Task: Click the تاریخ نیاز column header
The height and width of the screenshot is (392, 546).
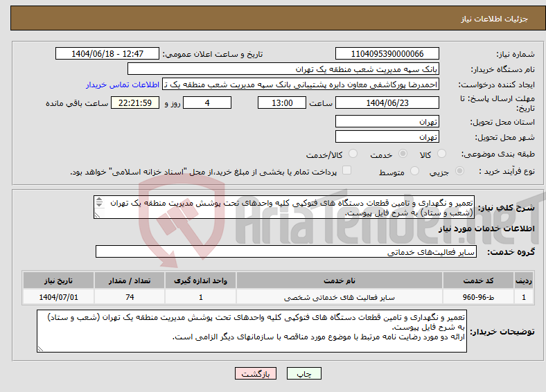Action: click(x=58, y=280)
